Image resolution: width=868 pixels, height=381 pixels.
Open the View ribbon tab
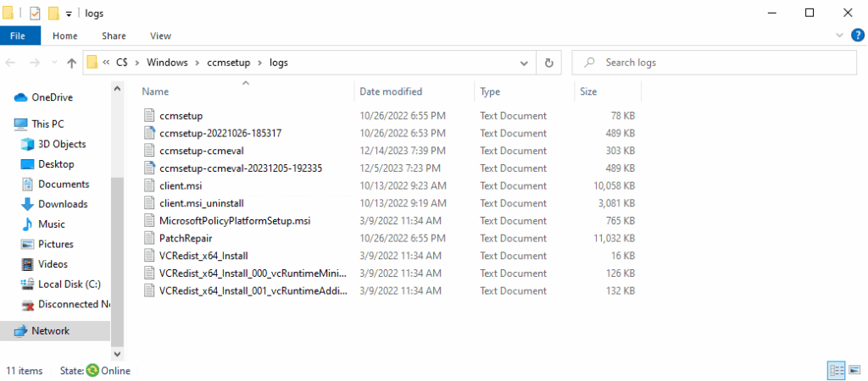click(x=160, y=36)
